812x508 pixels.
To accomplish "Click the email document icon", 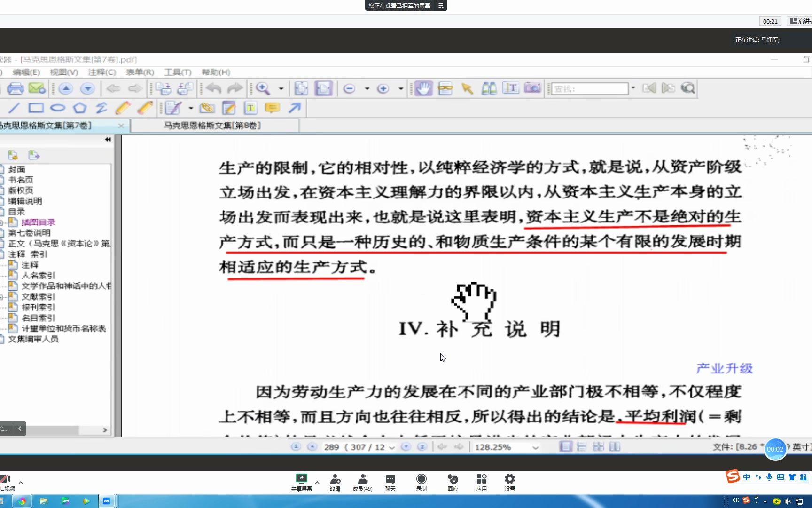I will click(37, 88).
